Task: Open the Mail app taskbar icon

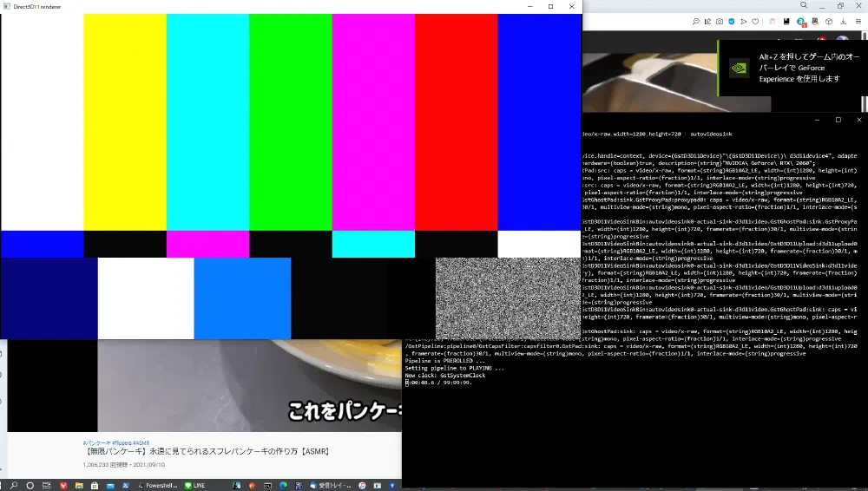Action: pos(110,486)
